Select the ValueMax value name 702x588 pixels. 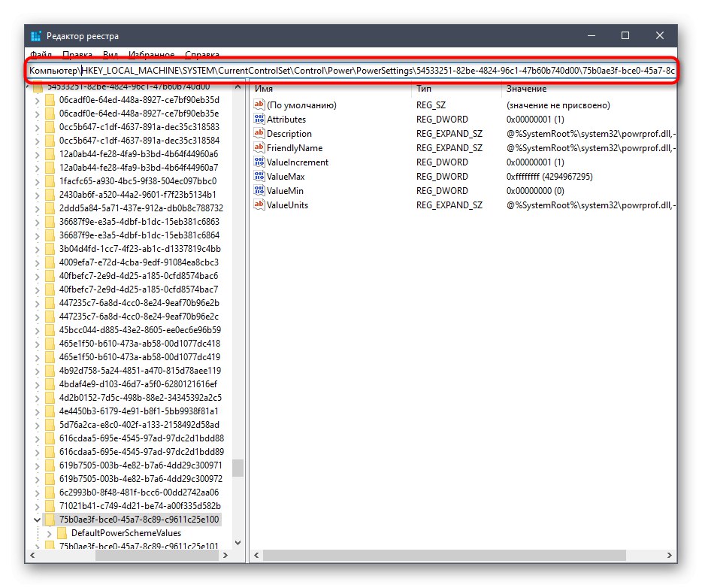(286, 177)
